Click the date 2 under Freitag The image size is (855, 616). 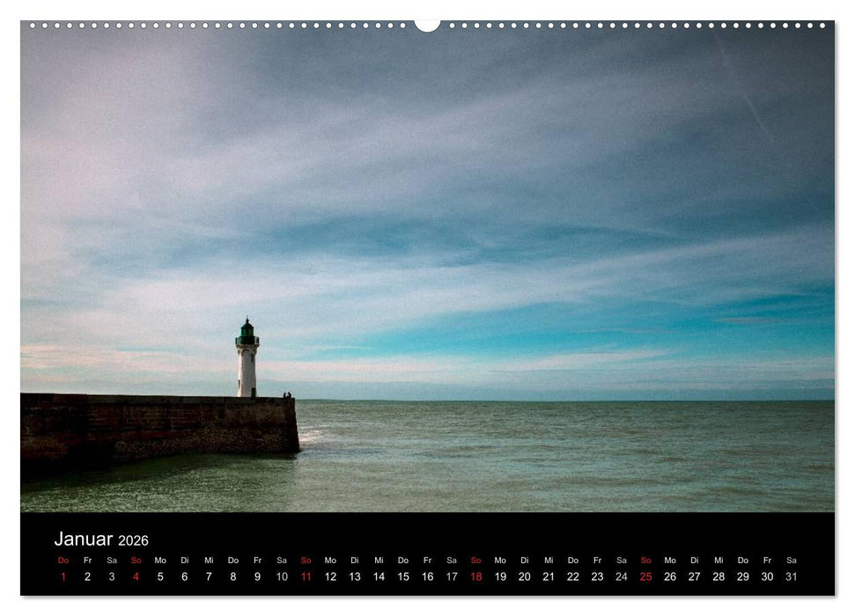86,575
